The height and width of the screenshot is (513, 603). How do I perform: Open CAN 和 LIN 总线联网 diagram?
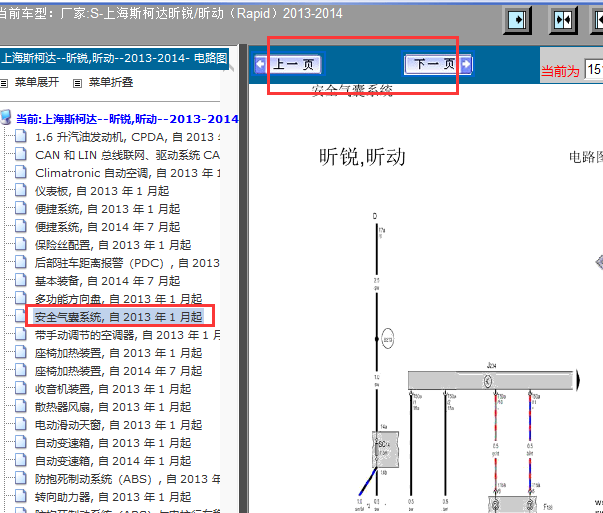pos(127,155)
